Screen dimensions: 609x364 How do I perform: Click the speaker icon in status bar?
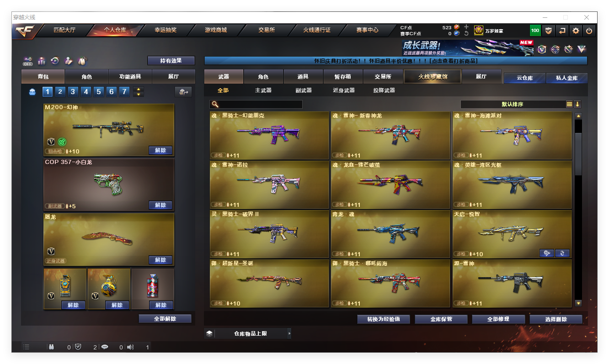click(x=131, y=347)
